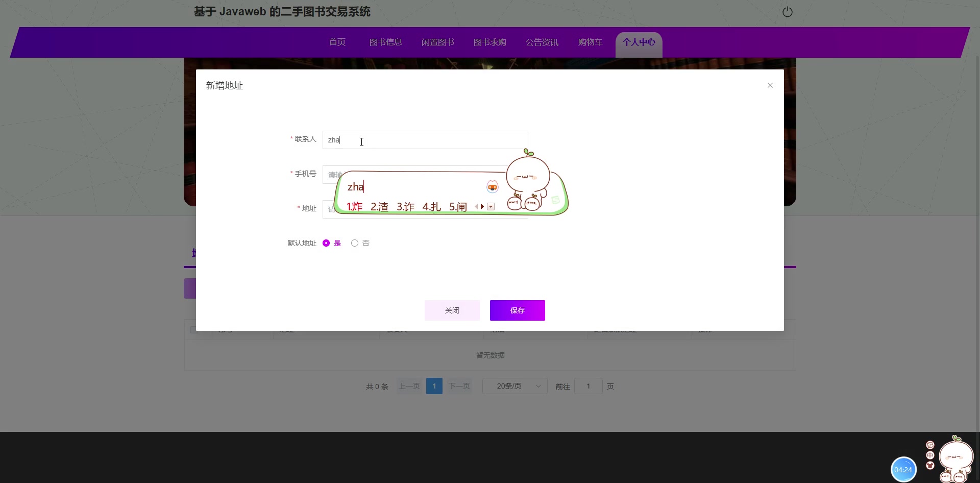
Task: Choose IME candidate 2.渣
Action: pos(379,207)
